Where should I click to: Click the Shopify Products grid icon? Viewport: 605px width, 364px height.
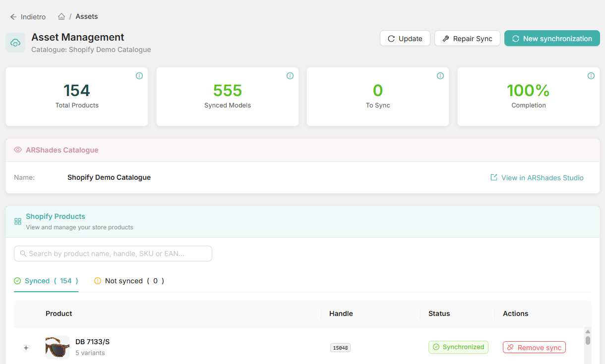click(x=18, y=221)
